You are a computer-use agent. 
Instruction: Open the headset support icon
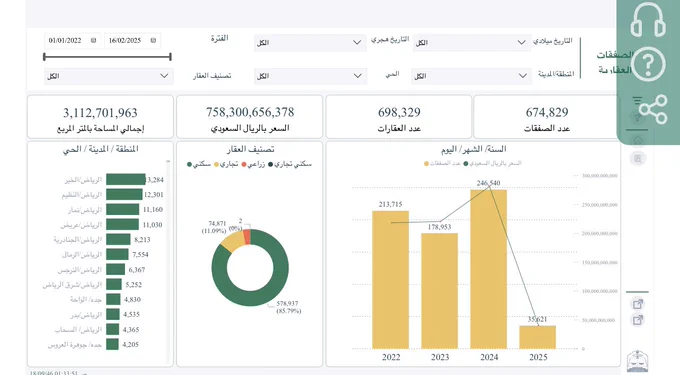[x=648, y=20]
